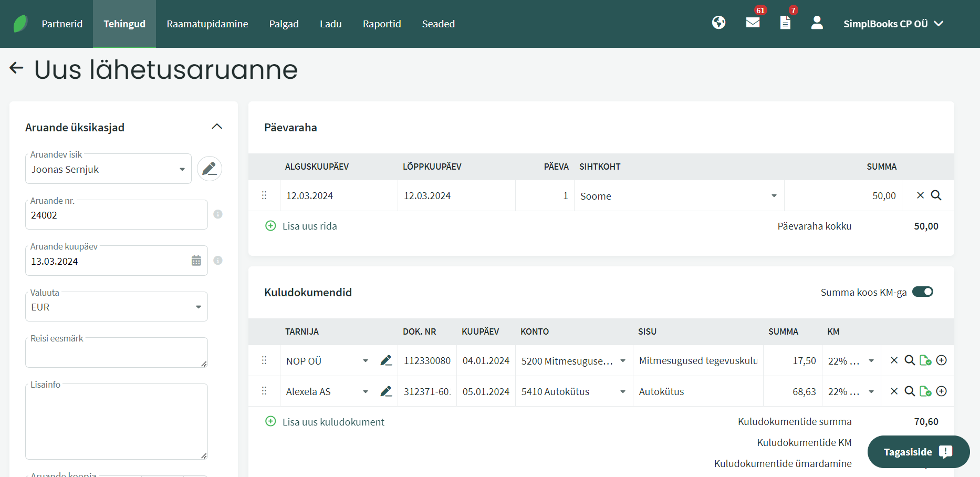Click magnifier icon in Alexela AS row
Screen dimensions: 980x477
coord(910,391)
